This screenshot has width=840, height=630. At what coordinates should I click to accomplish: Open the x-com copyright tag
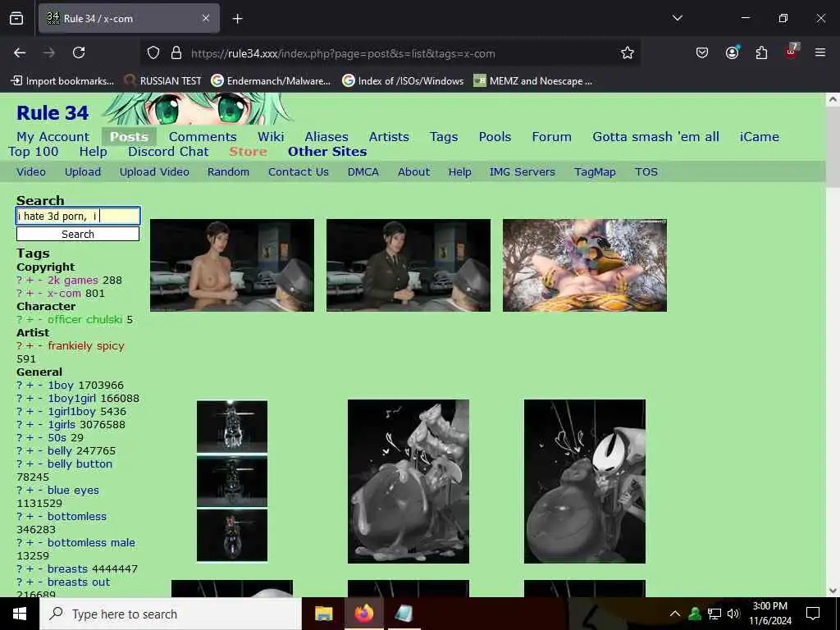click(64, 294)
